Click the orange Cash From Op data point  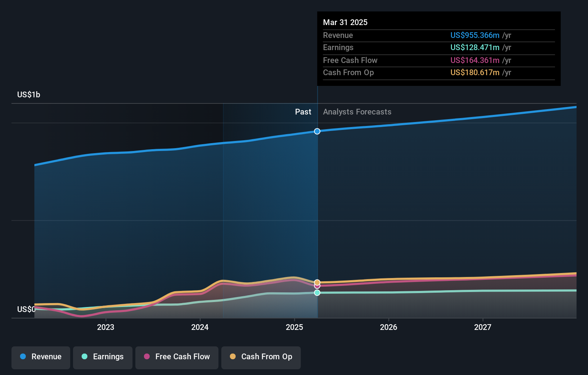317,282
